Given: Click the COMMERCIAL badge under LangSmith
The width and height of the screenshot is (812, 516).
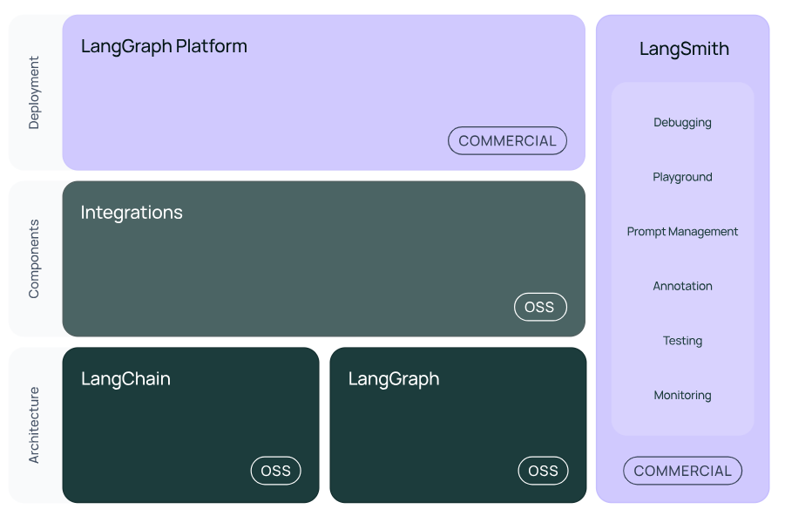Looking at the screenshot, I should pyautogui.click(x=682, y=471).
